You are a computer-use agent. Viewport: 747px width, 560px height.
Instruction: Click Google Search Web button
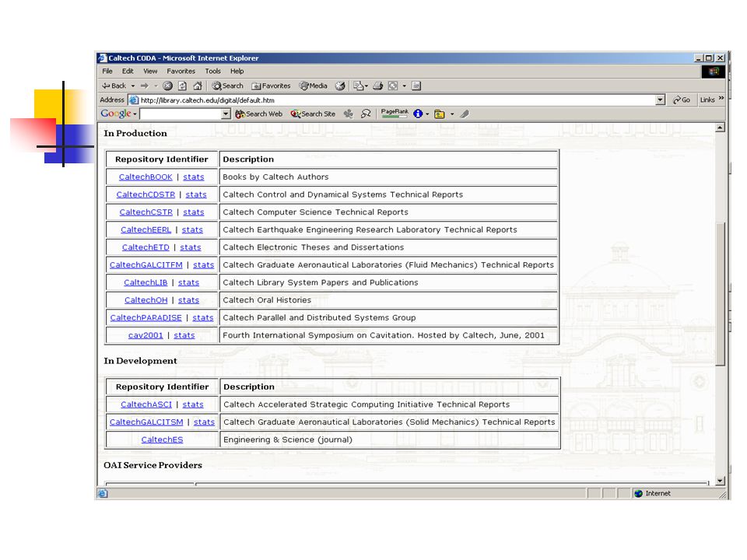[258, 114]
